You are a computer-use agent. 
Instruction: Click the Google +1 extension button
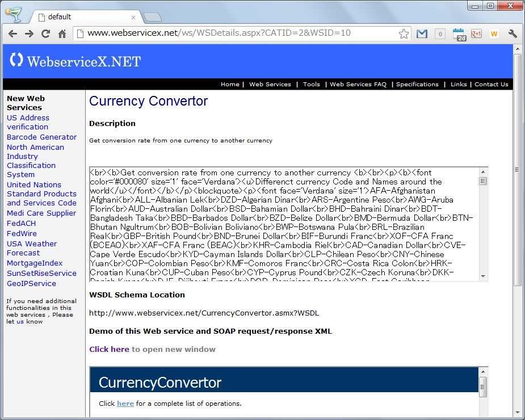point(476,33)
